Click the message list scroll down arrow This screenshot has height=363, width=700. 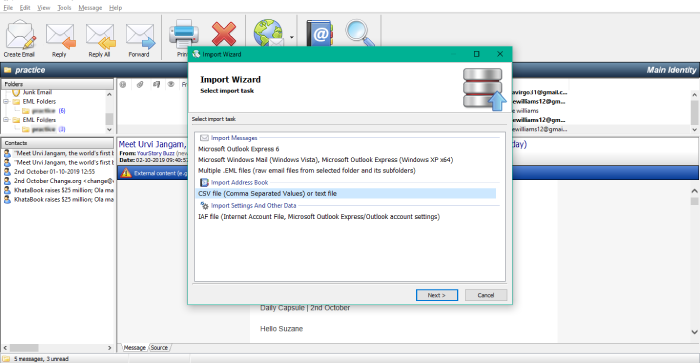695,129
